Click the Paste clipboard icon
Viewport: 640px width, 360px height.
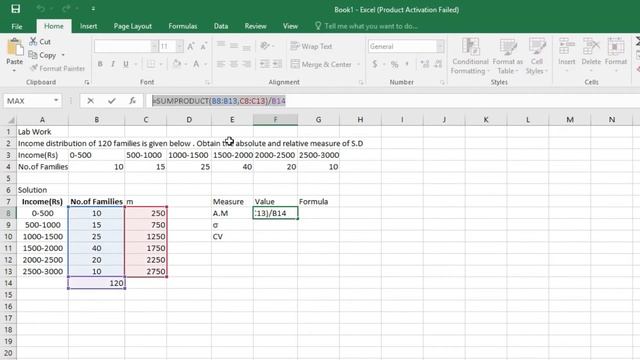[x=15, y=48]
